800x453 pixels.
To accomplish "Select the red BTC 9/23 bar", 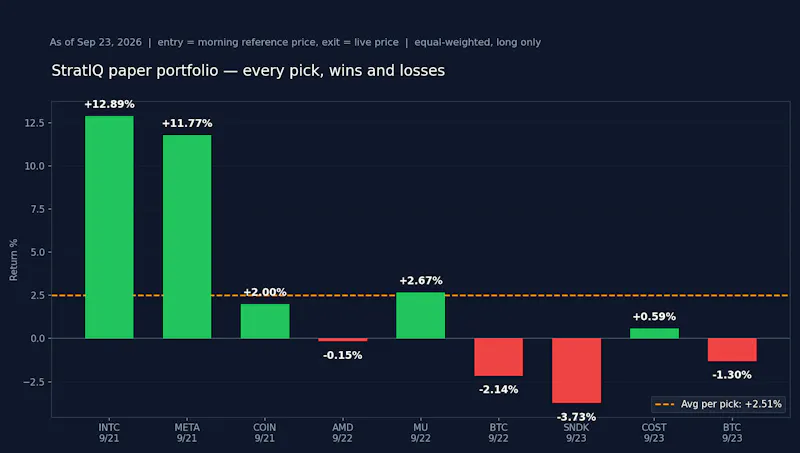I will (x=732, y=349).
